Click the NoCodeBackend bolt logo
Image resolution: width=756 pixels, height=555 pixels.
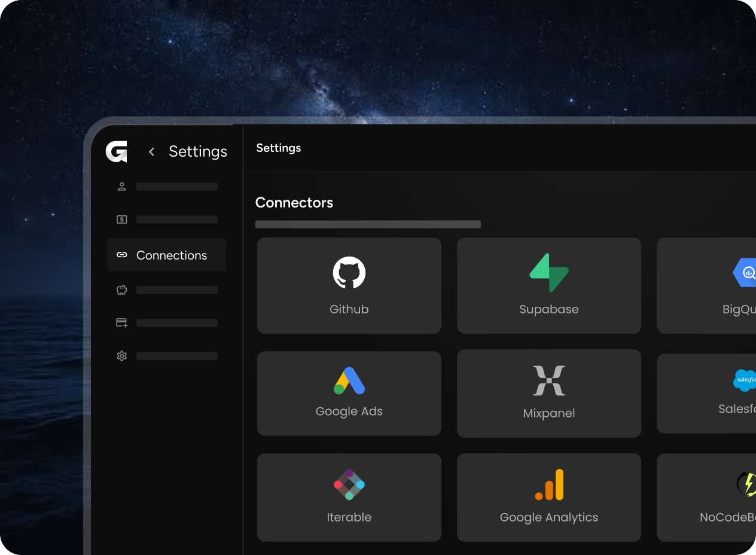click(746, 483)
